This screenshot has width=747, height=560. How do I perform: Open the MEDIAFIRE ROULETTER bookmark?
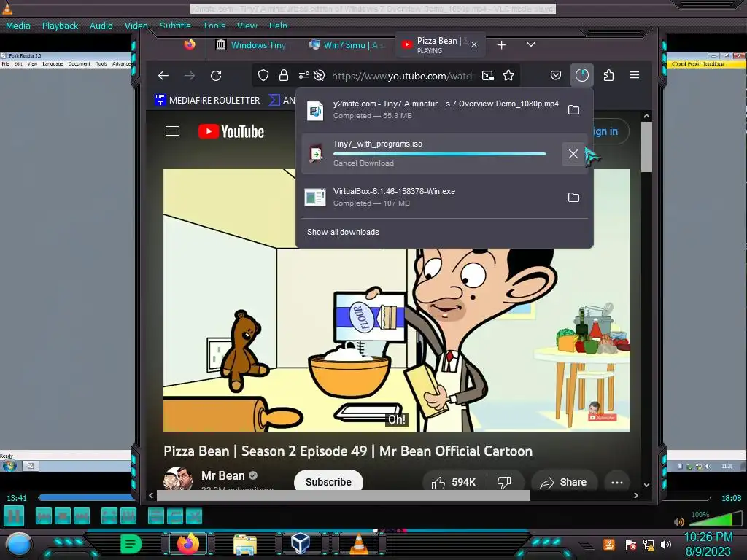click(208, 100)
